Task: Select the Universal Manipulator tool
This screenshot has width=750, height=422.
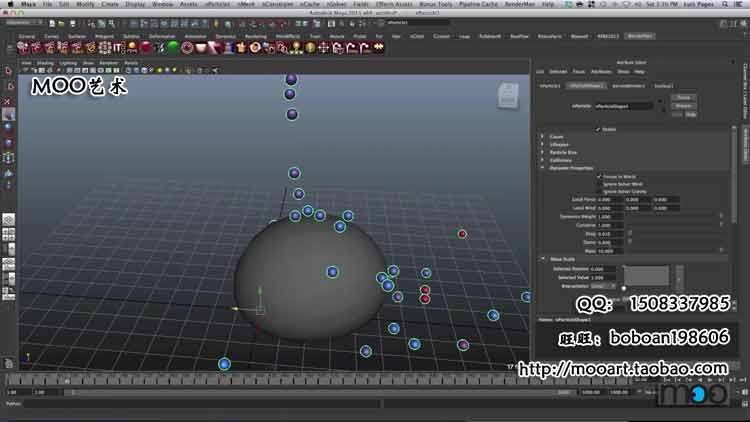Action: point(8,157)
